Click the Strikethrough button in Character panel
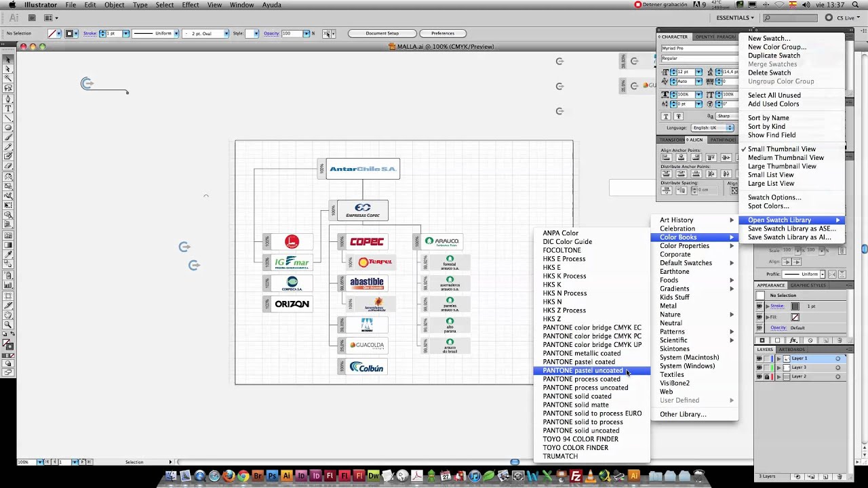The width and height of the screenshot is (868, 488). 678,116
